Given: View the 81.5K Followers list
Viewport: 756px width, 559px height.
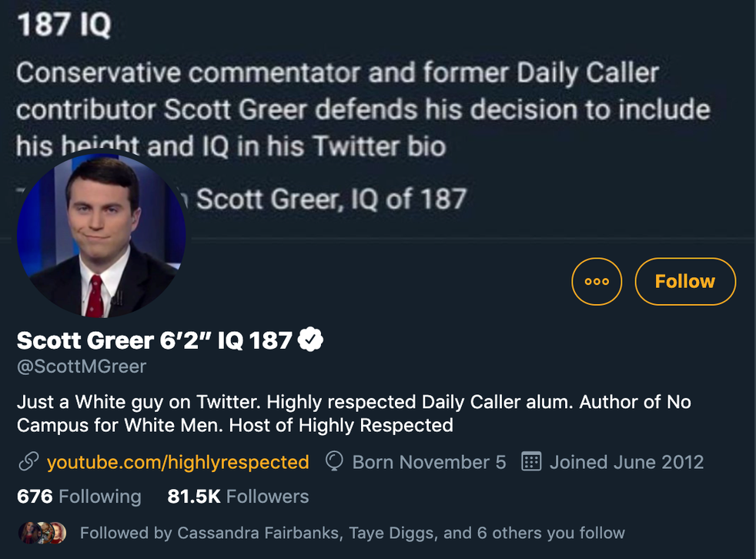Looking at the screenshot, I should [x=238, y=497].
